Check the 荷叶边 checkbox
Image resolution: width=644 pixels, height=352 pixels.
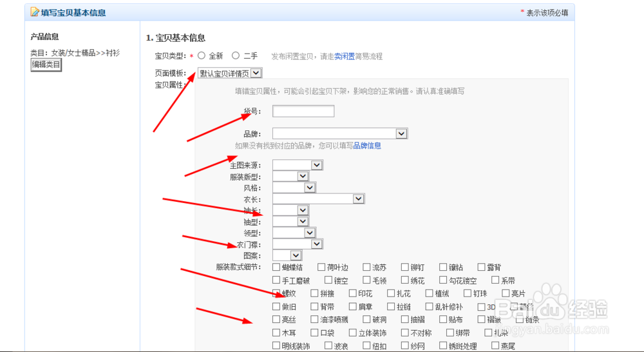pyautogui.click(x=321, y=267)
